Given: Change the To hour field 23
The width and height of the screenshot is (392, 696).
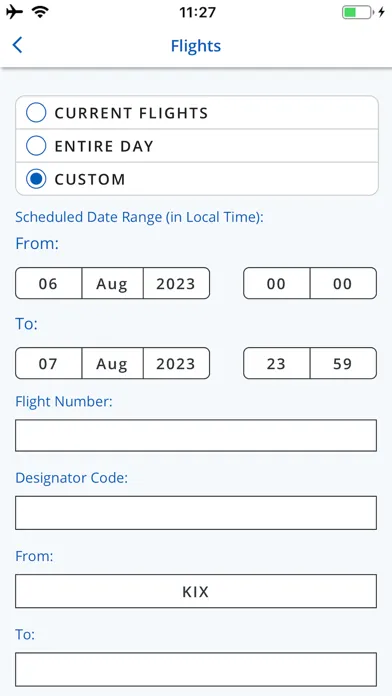Looking at the screenshot, I should [x=277, y=363].
